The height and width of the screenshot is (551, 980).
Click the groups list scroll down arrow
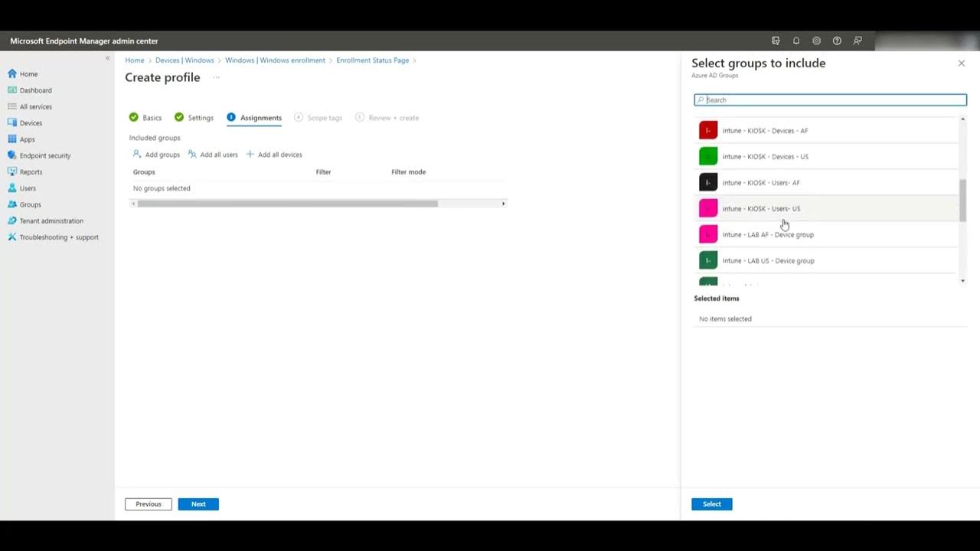(x=962, y=281)
